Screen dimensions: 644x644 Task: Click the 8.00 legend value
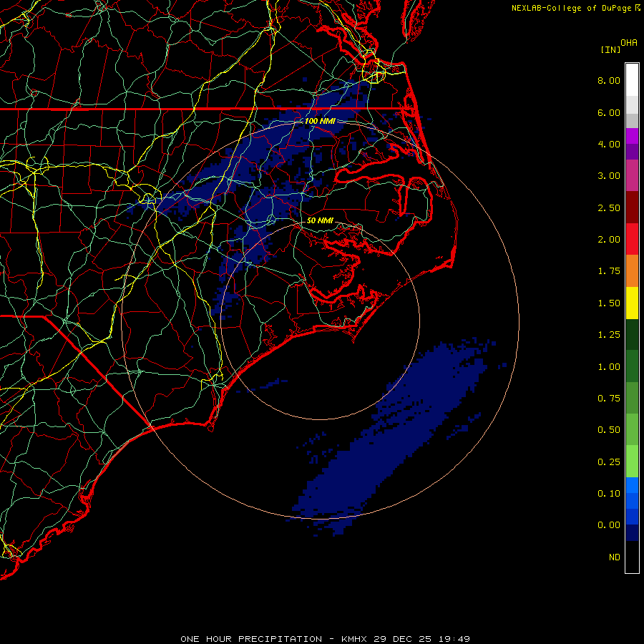point(609,80)
